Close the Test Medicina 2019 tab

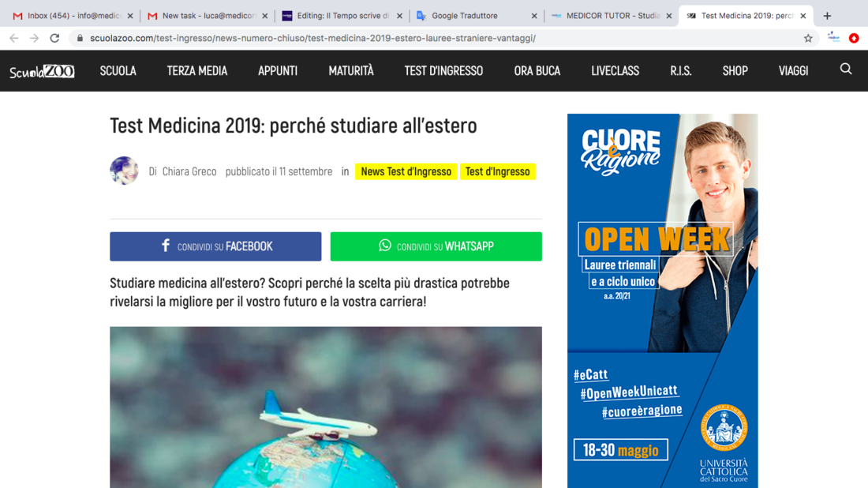(803, 16)
